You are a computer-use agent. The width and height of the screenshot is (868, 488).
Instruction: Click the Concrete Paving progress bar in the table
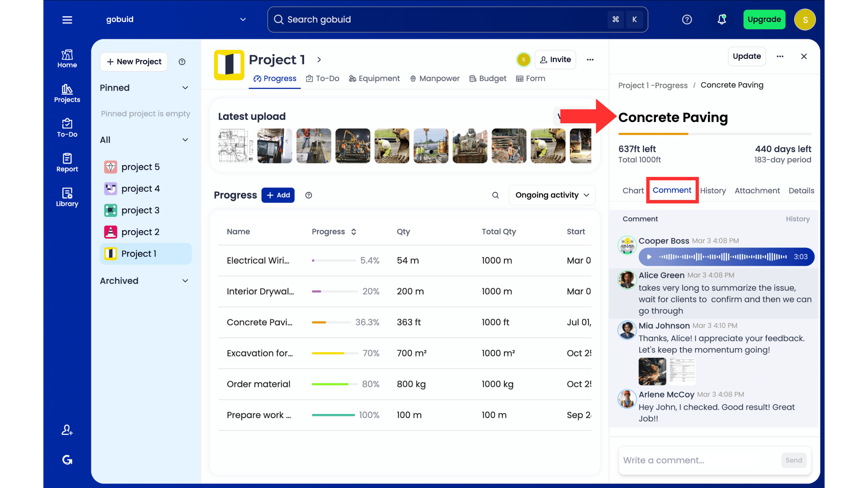point(331,322)
